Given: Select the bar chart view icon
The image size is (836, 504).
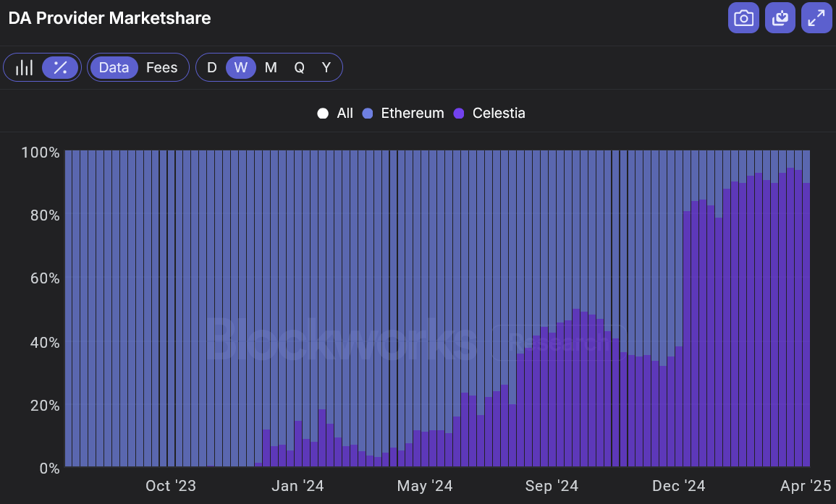Looking at the screenshot, I should pyautogui.click(x=25, y=67).
